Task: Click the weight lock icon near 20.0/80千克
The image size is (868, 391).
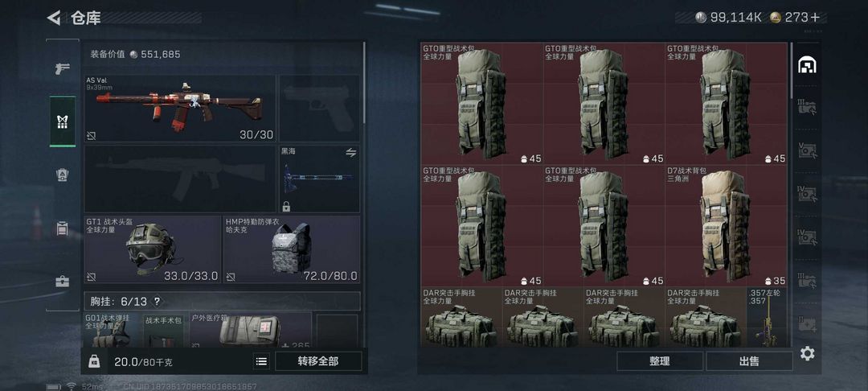Action: 94,362
